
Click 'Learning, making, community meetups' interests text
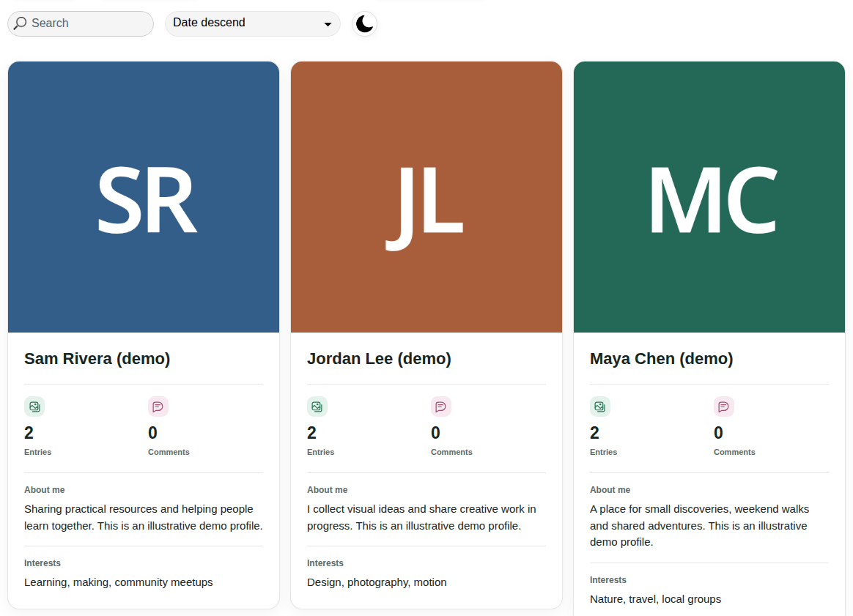119,582
